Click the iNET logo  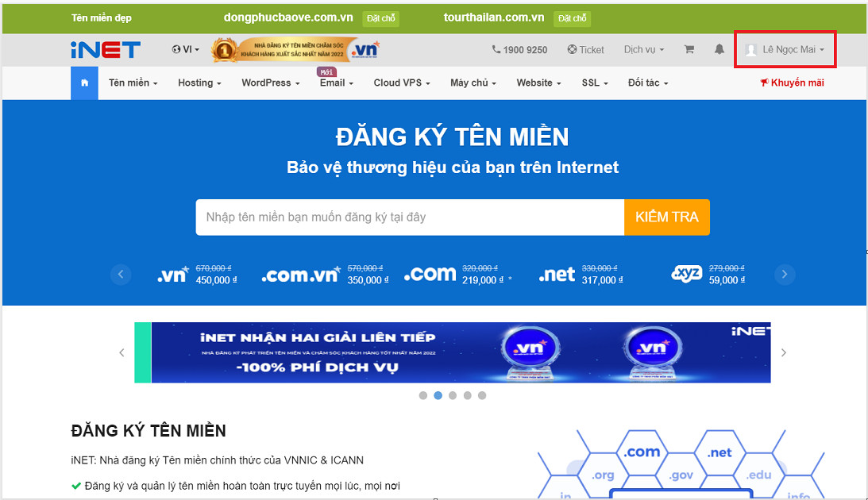click(x=105, y=50)
